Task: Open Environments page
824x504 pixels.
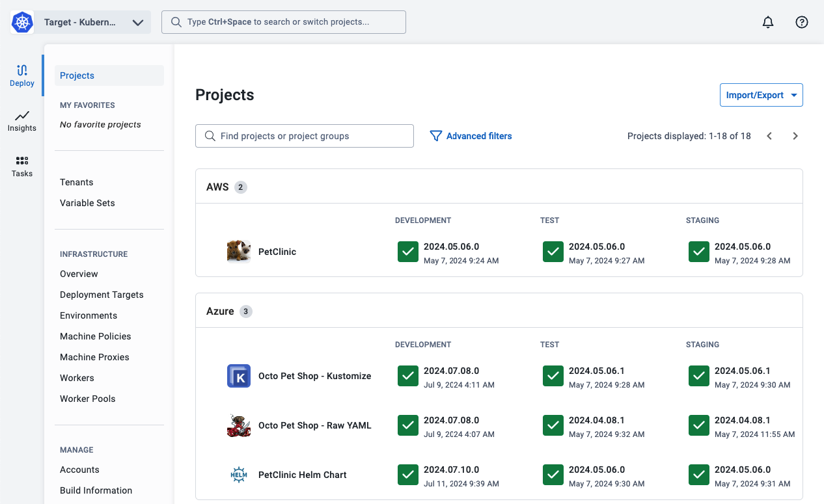Action: pyautogui.click(x=89, y=315)
